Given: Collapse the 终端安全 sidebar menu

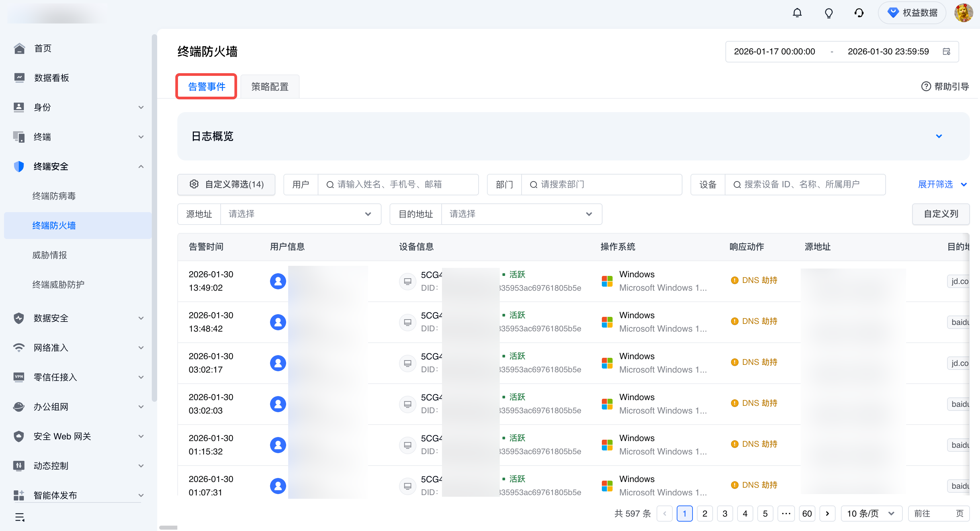Looking at the screenshot, I should [78, 166].
